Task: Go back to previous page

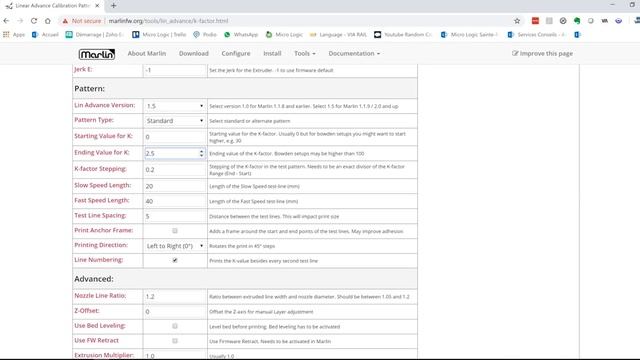Action: click(6, 21)
